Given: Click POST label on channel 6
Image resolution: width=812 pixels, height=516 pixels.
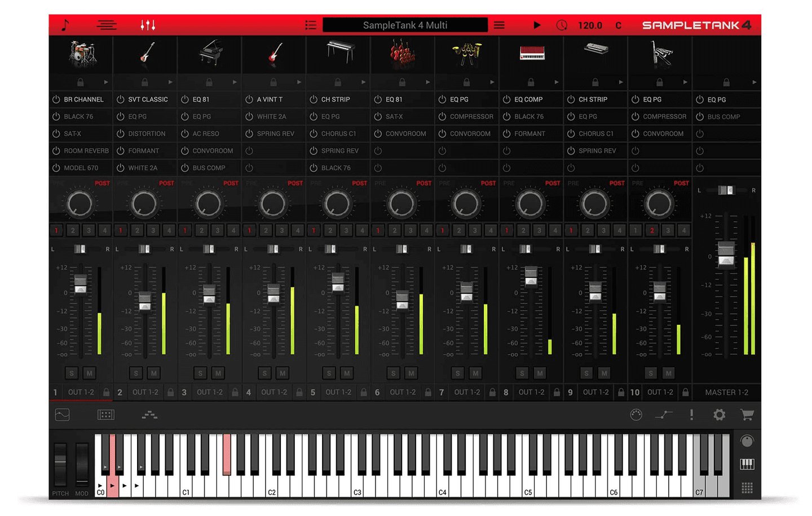Looking at the screenshot, I should [423, 183].
